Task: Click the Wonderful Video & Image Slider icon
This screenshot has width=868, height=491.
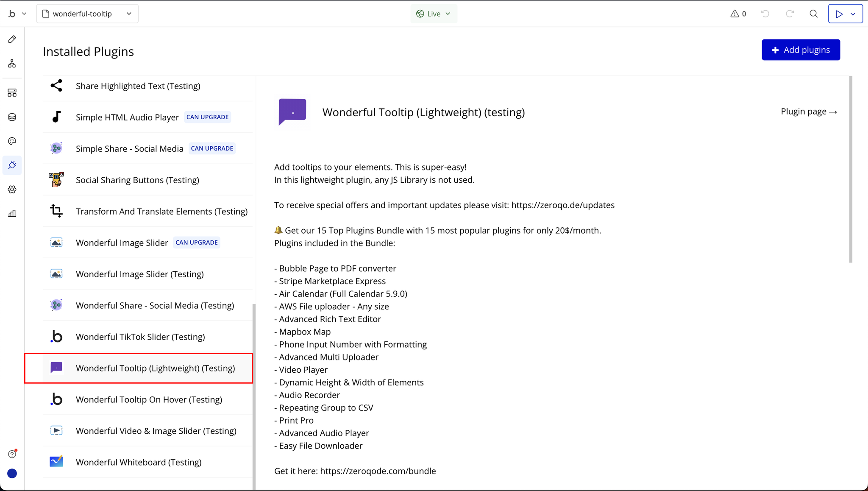Action: (x=56, y=431)
